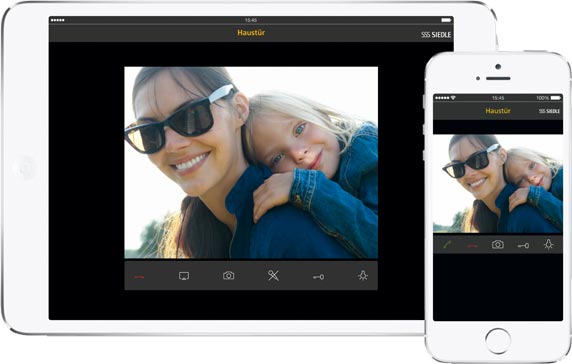This screenshot has height=364, width=572.
Task: Capture an image with the iPhone camera icon
Action: 498,244
